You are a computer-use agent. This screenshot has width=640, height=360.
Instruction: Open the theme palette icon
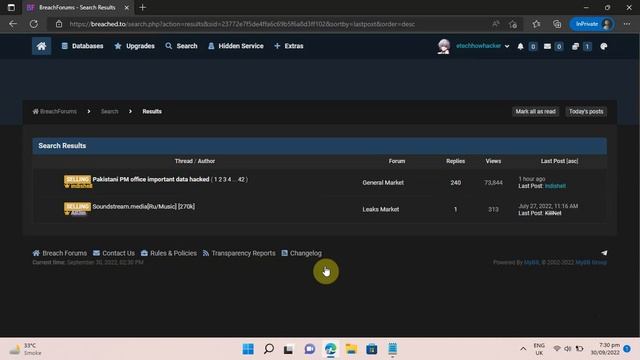pos(604,47)
